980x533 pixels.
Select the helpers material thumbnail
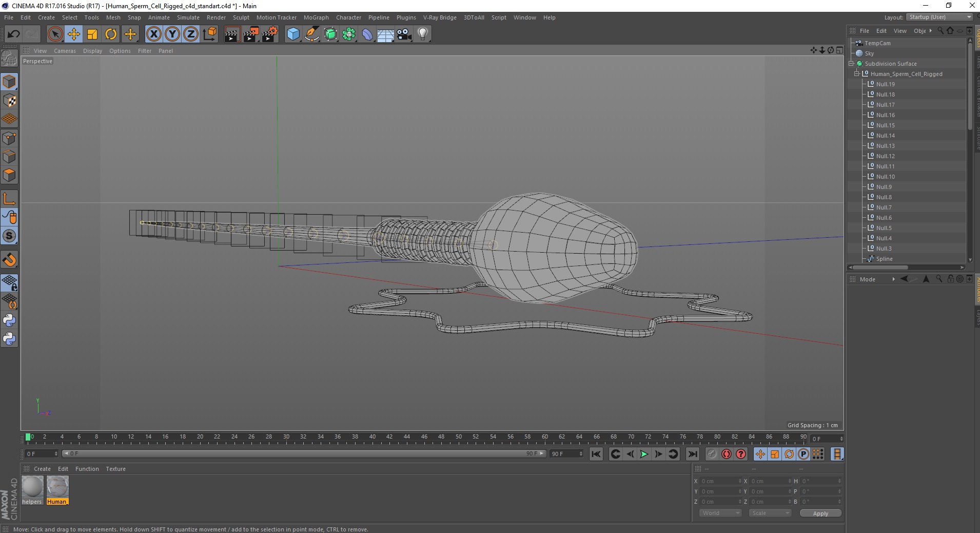tap(32, 490)
